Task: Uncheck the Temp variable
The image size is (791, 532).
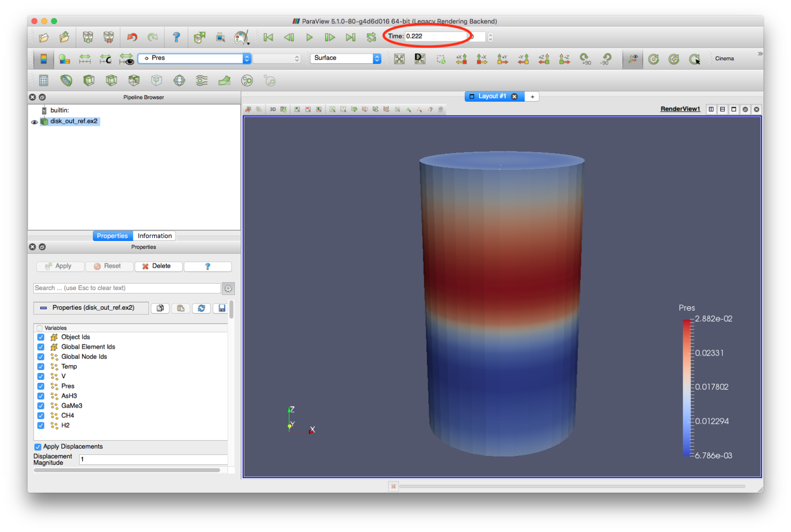Action: coord(41,367)
